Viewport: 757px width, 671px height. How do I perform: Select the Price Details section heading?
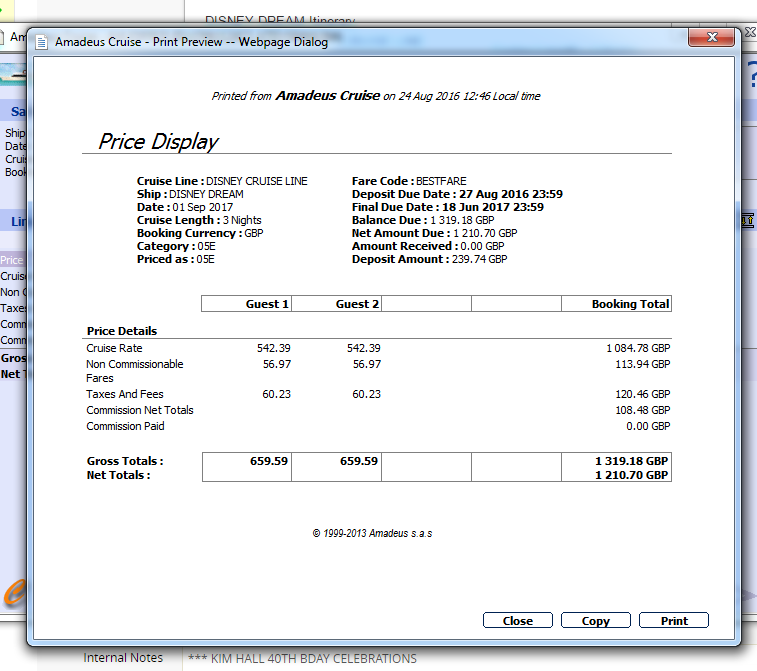point(122,331)
